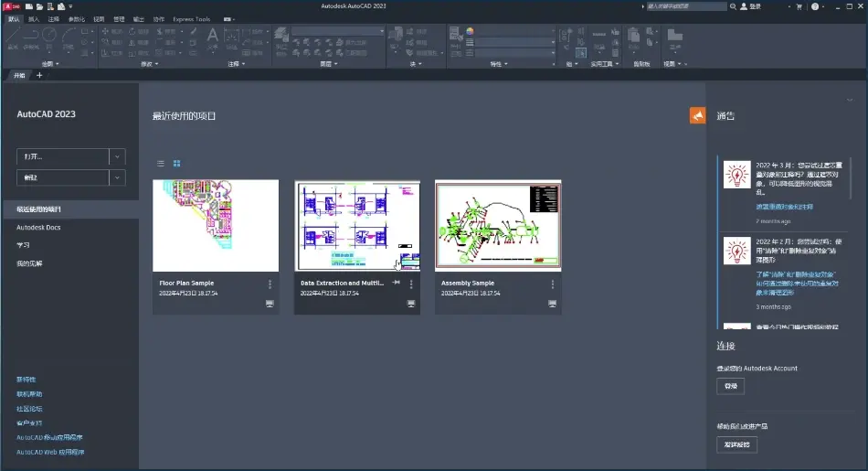Click the keyword search input field
Screen dimensions: 868x471
(x=686, y=6)
